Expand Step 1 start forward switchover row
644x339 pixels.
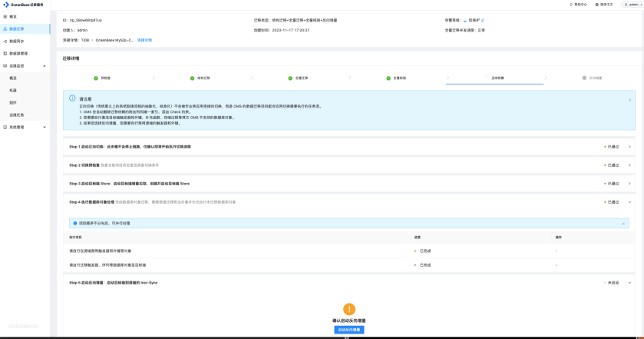click(x=349, y=147)
